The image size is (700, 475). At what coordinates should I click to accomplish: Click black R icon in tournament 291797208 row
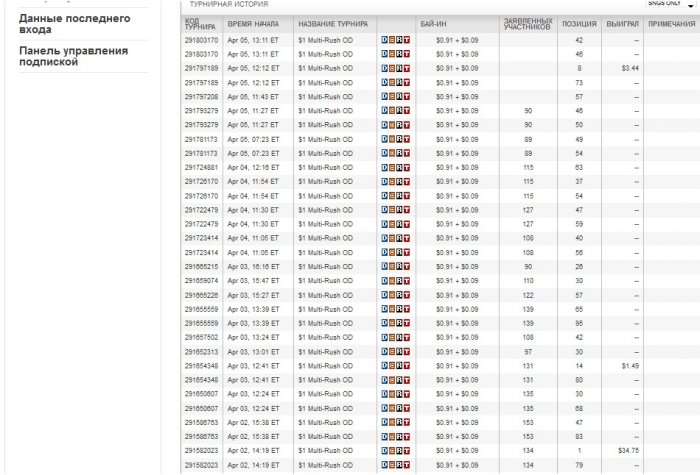[400, 97]
